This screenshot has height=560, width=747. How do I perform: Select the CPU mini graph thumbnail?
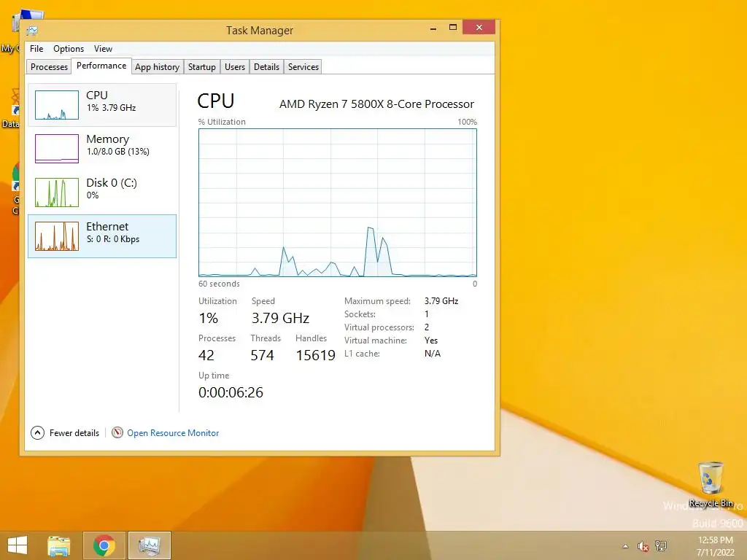point(57,105)
